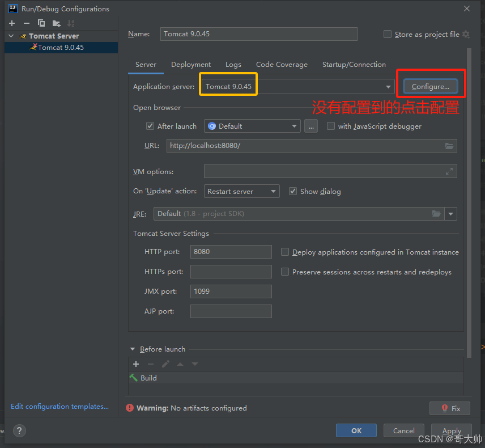Click the Fix button for the warning
The width and height of the screenshot is (485, 448).
click(450, 408)
